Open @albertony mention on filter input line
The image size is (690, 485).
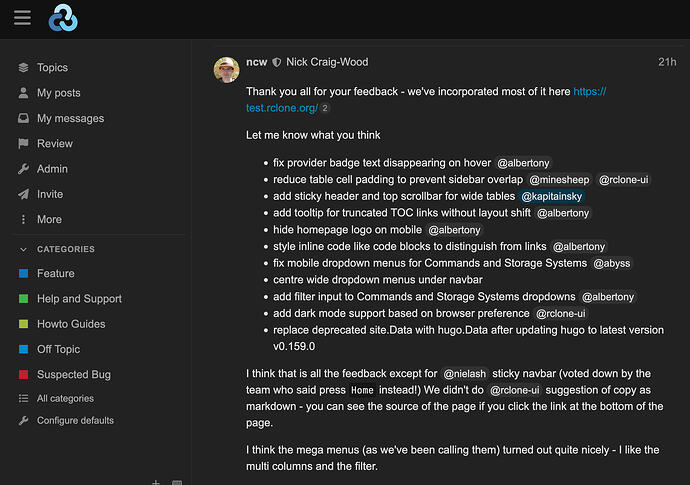[608, 297]
